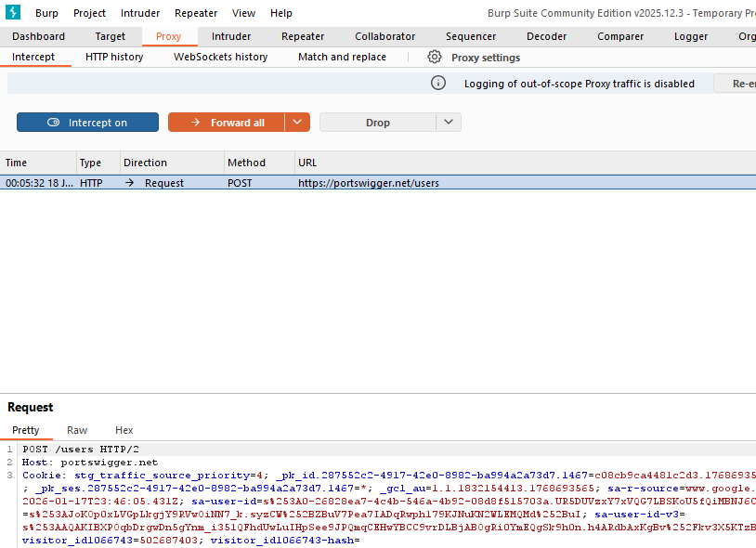Screen dimensions: 756x548
Task: Open the Intruder menu in menu bar
Action: click(x=140, y=13)
